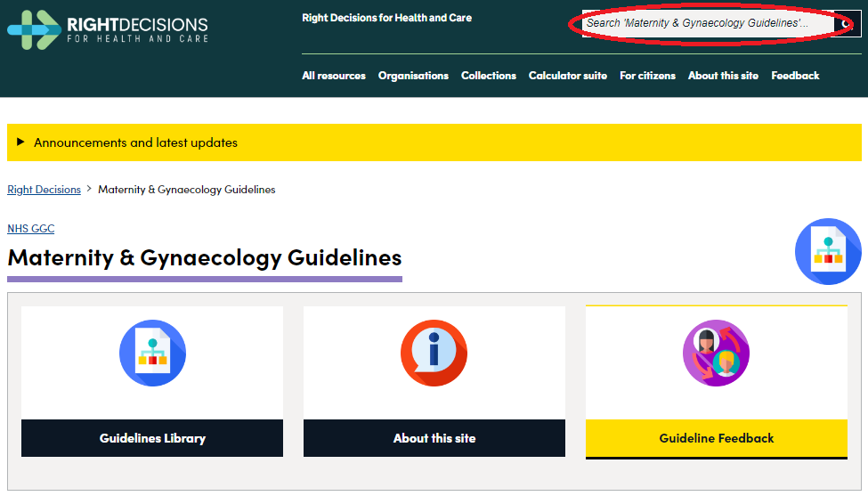Click the Guidelines Library flowchart icon in card

click(152, 353)
